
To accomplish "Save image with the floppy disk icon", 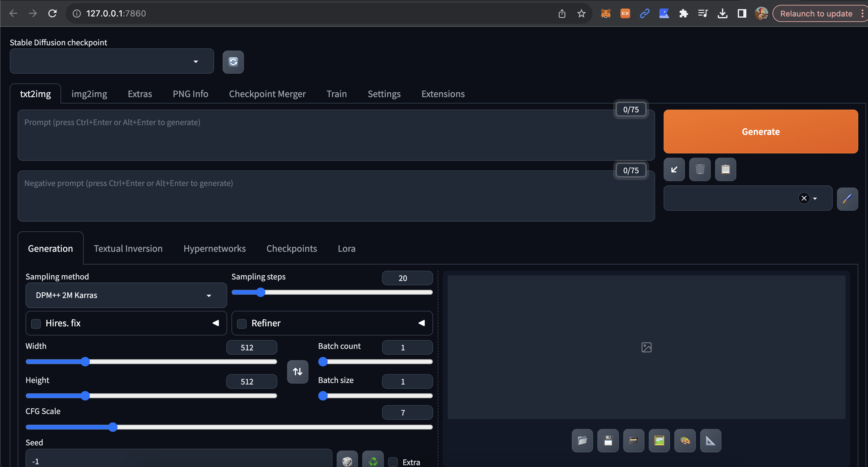I will [x=608, y=441].
